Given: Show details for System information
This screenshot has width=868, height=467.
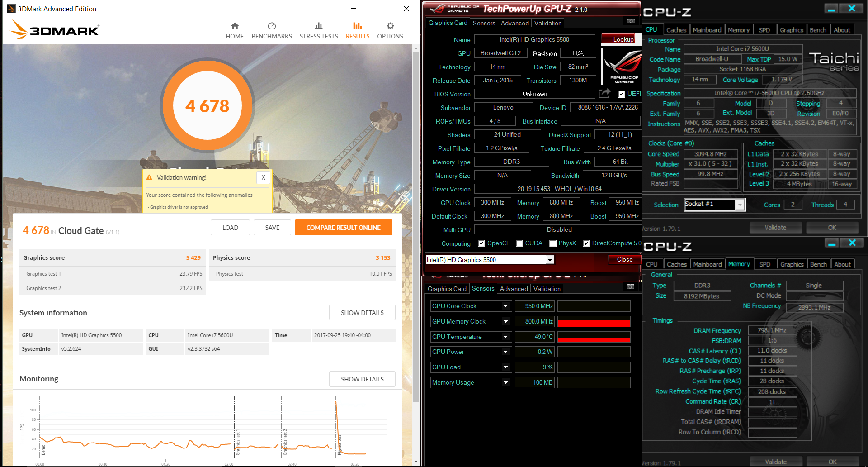Looking at the screenshot, I should [362, 313].
